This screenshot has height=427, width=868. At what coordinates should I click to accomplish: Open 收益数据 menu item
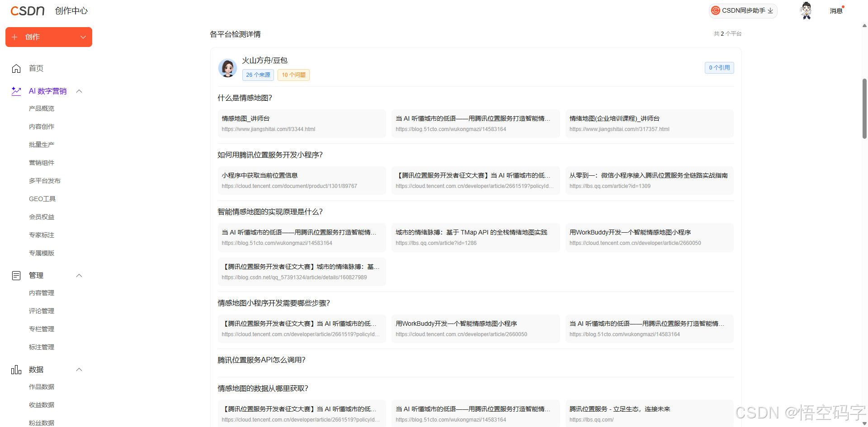click(x=42, y=405)
